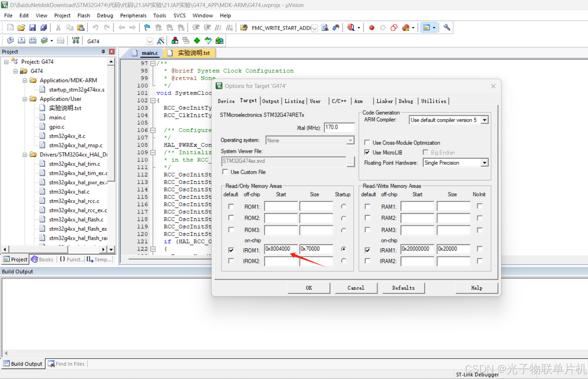Screen dimensions: 588x379
Task: Click the Xtal (MHz) input field
Action: coord(339,127)
